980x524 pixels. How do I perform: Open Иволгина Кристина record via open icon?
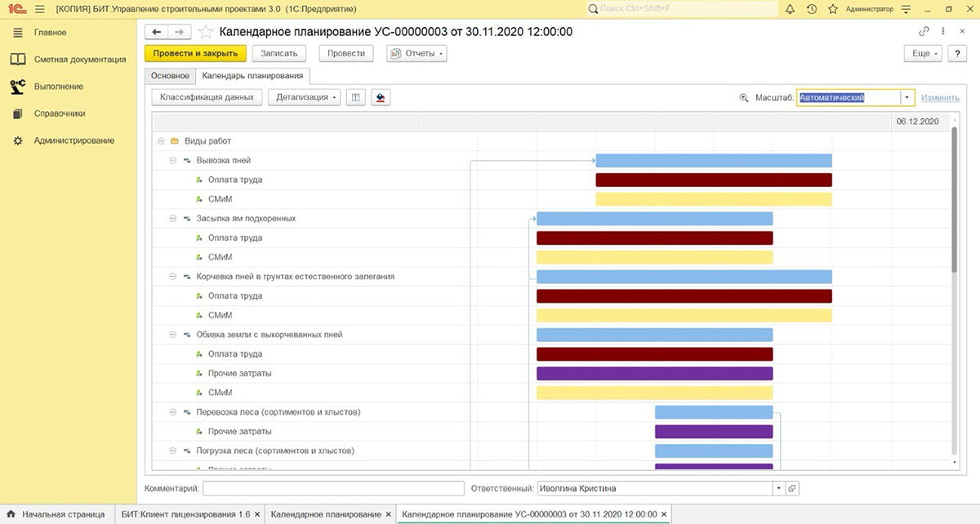[x=791, y=488]
